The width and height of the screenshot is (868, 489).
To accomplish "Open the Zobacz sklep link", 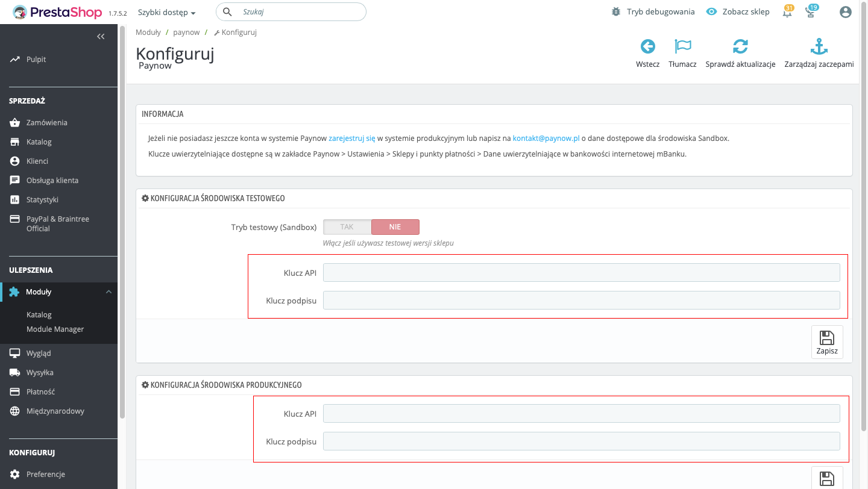I will (x=738, y=11).
